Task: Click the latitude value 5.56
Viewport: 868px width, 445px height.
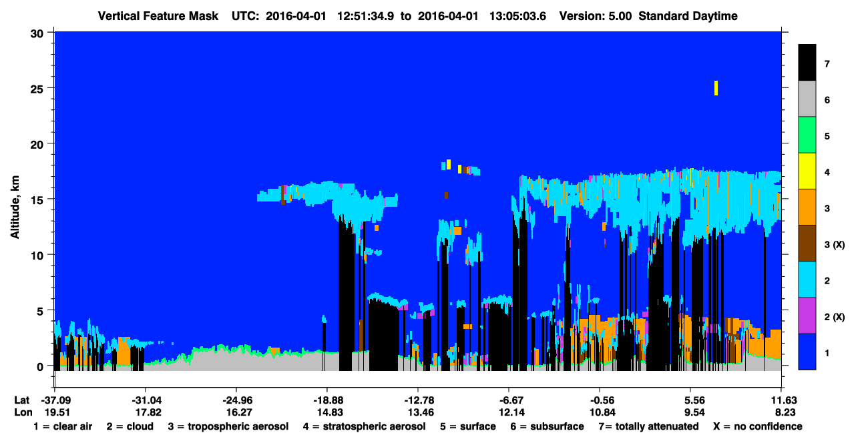Action: pos(694,400)
